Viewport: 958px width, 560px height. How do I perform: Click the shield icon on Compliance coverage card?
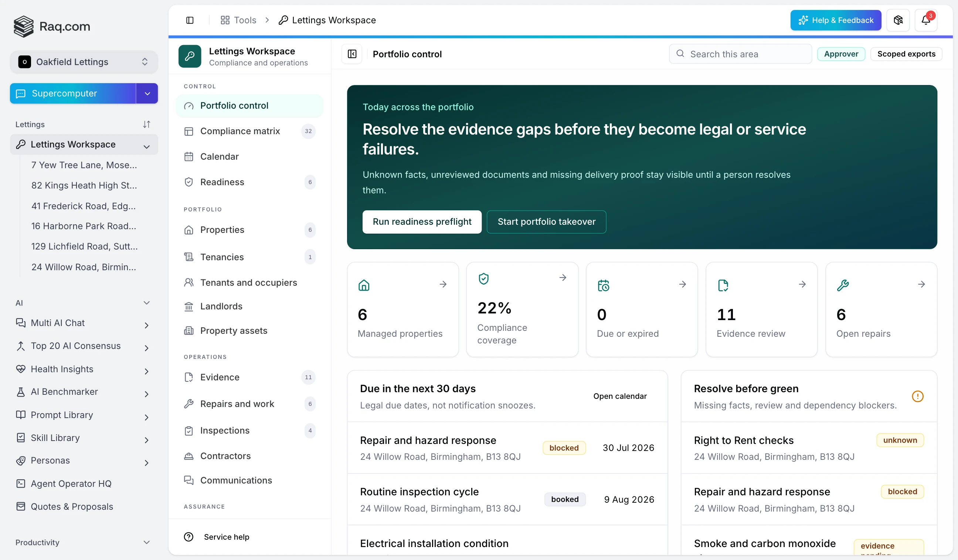[x=483, y=279]
